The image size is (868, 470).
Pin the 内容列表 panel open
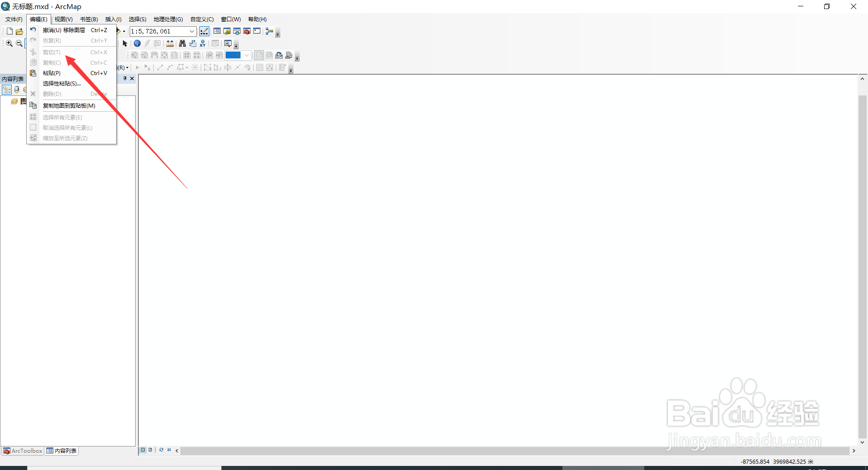tap(125, 78)
